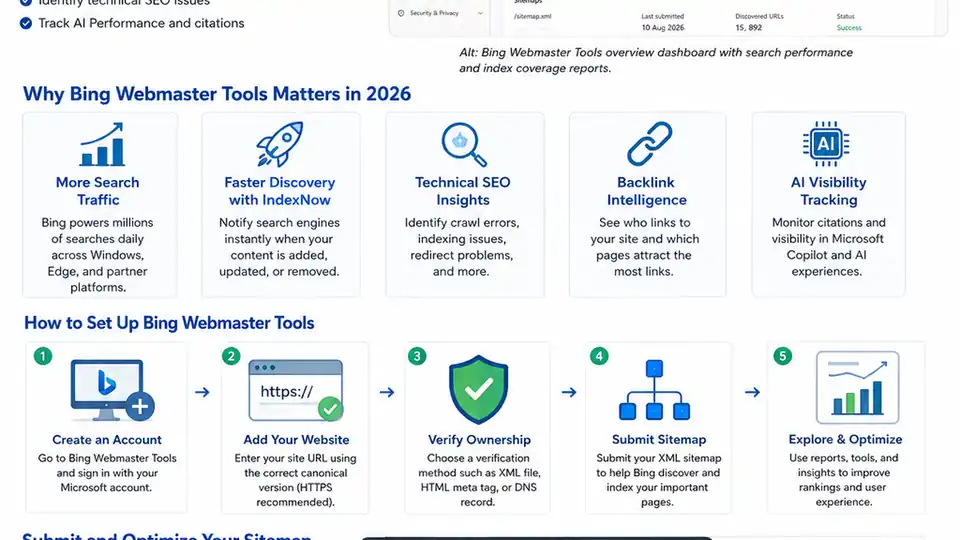
Task: Click the Technical SEO Insights heading
Action: click(x=462, y=191)
